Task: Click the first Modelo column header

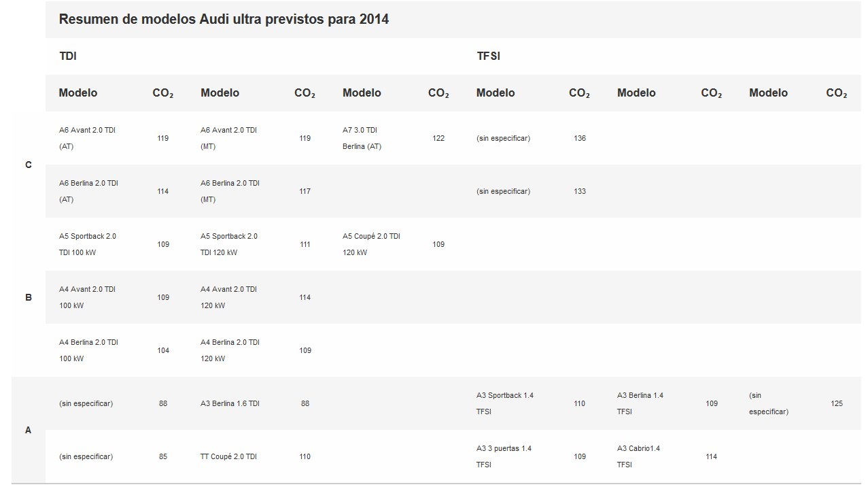Action: coord(78,93)
